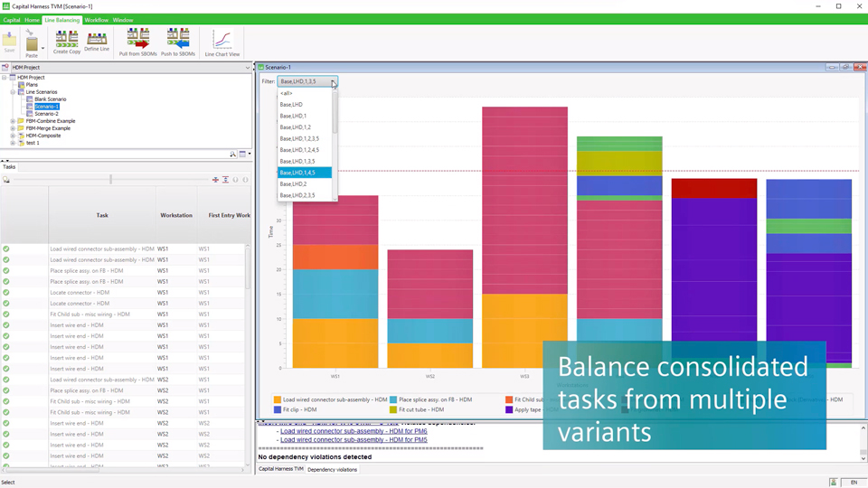Click the Push to SBOMs icon
Screen dimensions: 868x488
[178, 41]
